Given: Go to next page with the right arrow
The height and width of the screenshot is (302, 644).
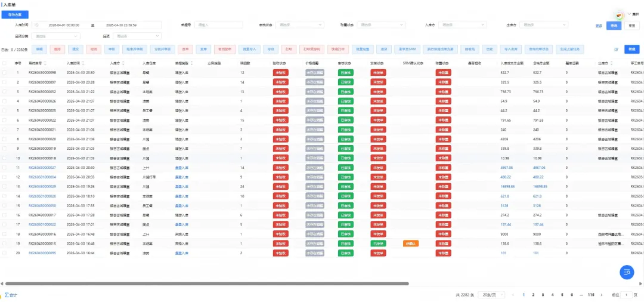Looking at the screenshot, I should click(602, 295).
